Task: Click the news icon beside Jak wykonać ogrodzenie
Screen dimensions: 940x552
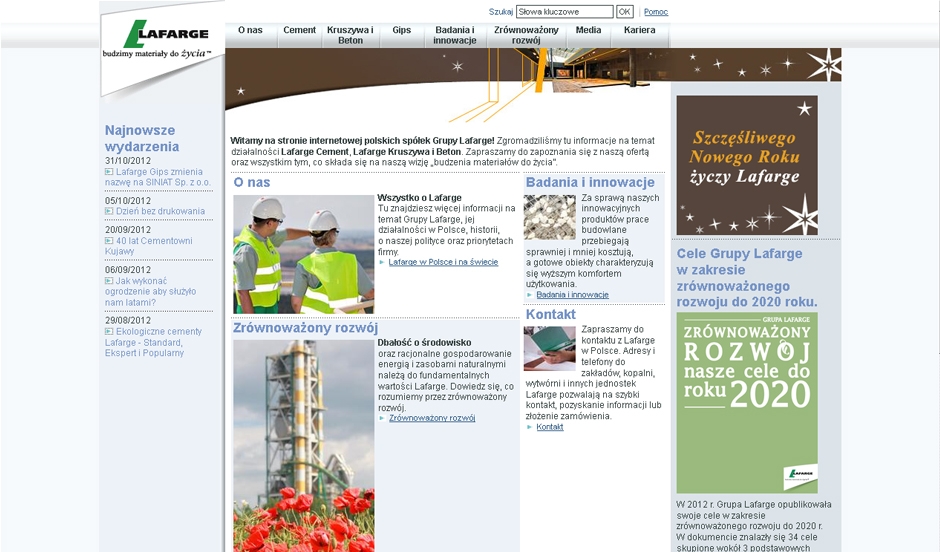Action: 109,280
